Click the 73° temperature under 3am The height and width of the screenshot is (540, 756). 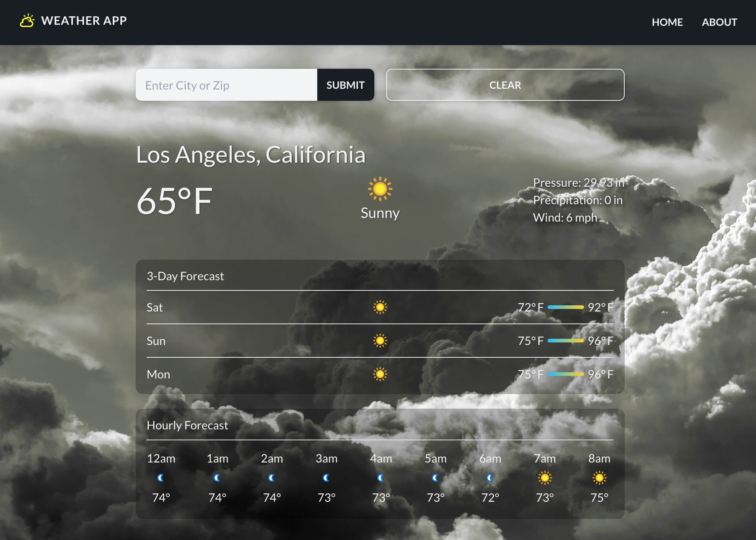click(x=326, y=497)
